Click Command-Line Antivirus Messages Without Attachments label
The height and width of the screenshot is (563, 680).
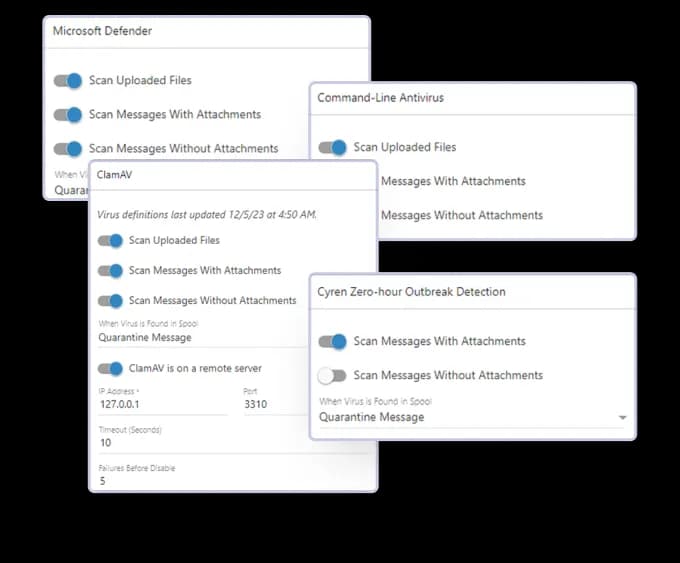(462, 215)
